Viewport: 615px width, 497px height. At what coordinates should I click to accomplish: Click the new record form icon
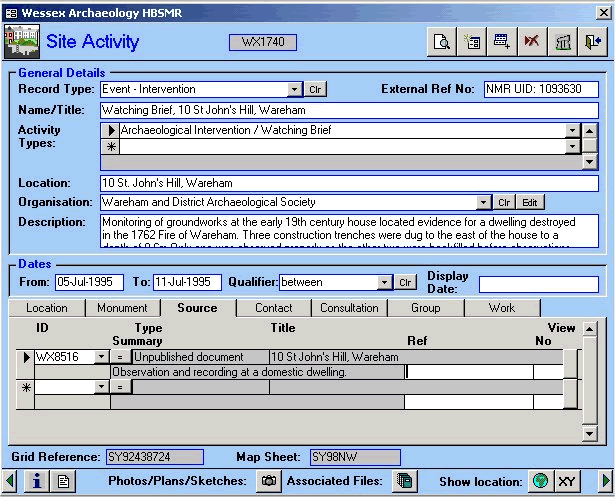[x=473, y=42]
